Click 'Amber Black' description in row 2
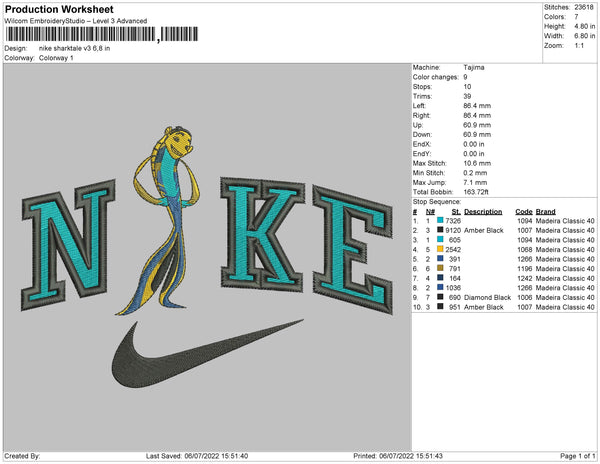Image resolution: width=600 pixels, height=464 pixels. 484,230
